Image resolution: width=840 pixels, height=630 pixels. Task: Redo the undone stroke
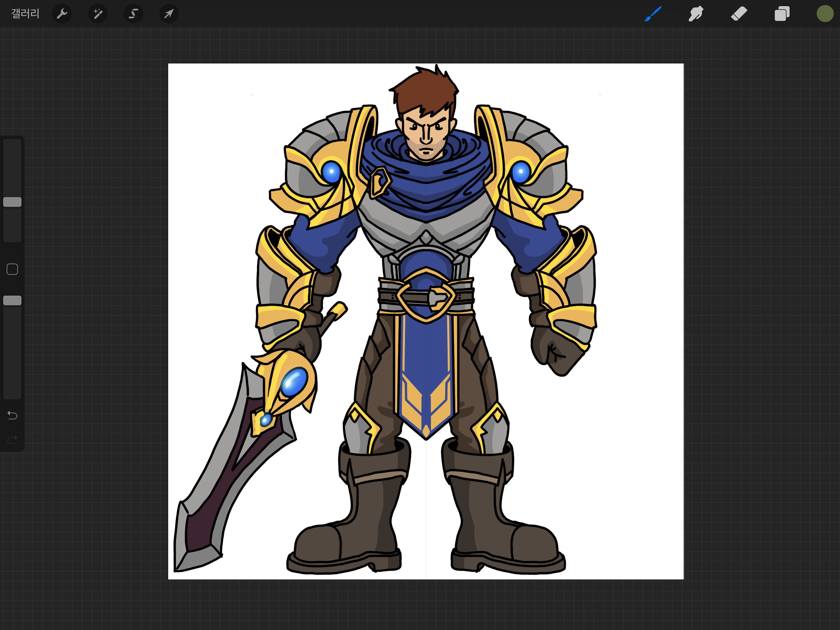(x=12, y=440)
